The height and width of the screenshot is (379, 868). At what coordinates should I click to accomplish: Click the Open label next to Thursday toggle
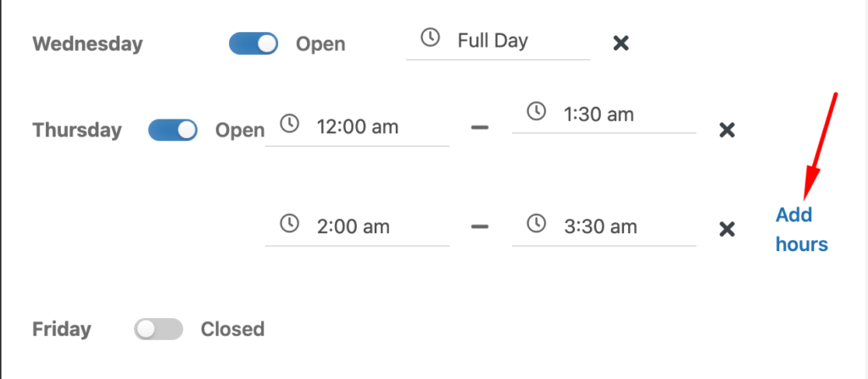(240, 131)
